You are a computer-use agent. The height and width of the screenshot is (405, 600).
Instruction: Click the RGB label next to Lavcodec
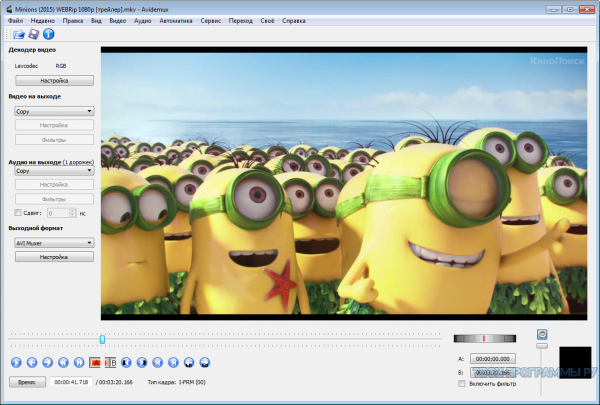coord(61,66)
